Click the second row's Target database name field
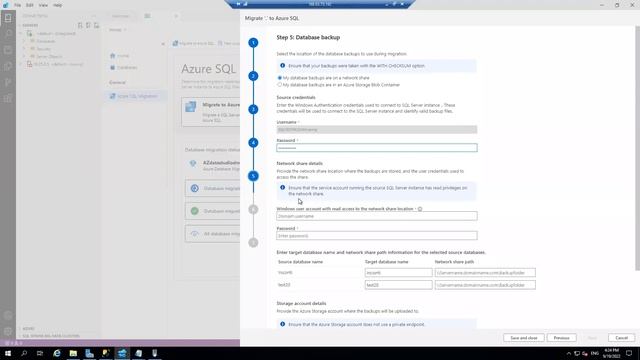Viewport: 640px width, 360px height. (398, 285)
